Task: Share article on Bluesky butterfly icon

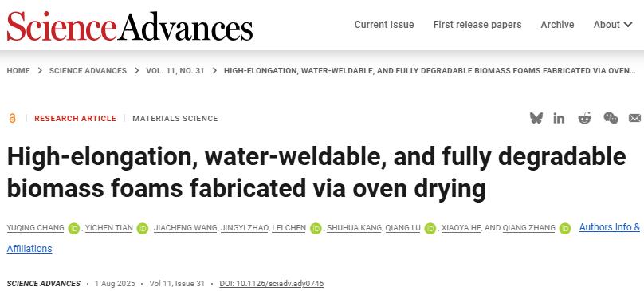Action: click(536, 118)
